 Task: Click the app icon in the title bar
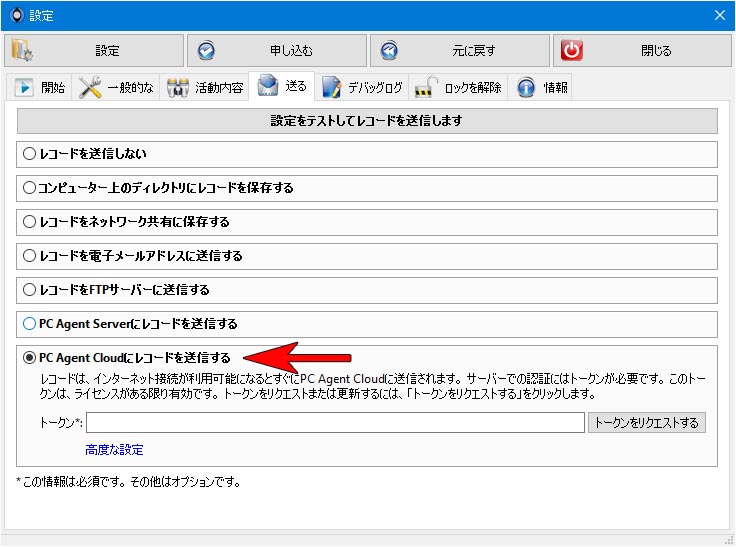tap(16, 15)
